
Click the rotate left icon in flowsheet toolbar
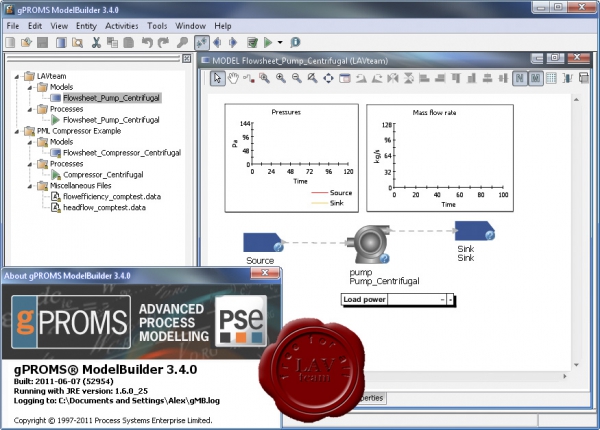pos(361,78)
